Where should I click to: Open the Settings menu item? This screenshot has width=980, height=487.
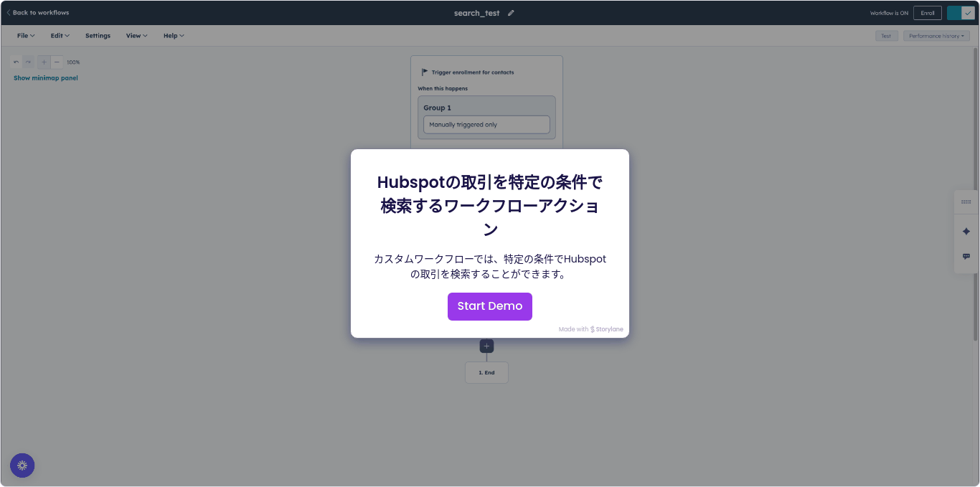click(98, 36)
